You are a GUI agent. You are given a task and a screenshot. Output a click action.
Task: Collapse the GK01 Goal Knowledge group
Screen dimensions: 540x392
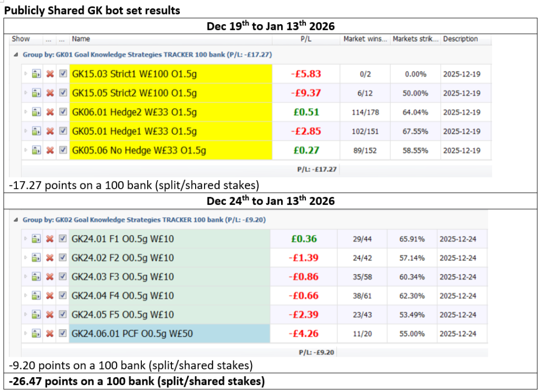click(16, 54)
